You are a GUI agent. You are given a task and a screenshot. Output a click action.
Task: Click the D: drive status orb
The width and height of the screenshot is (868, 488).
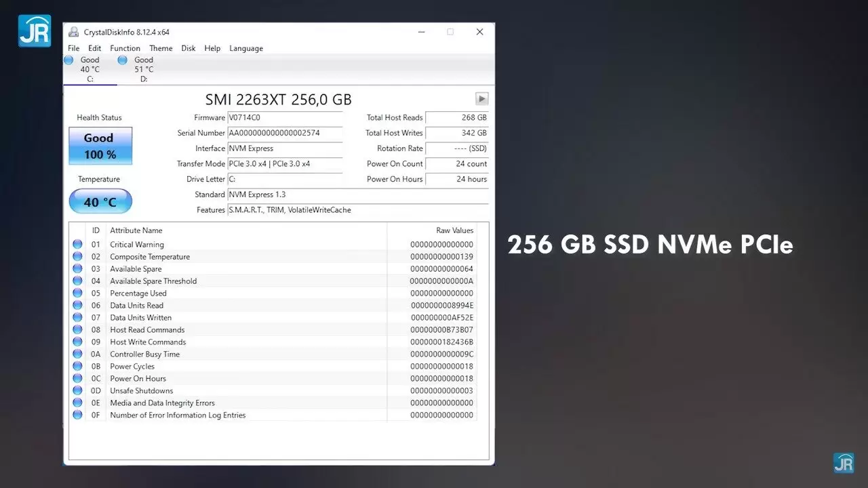click(x=123, y=60)
